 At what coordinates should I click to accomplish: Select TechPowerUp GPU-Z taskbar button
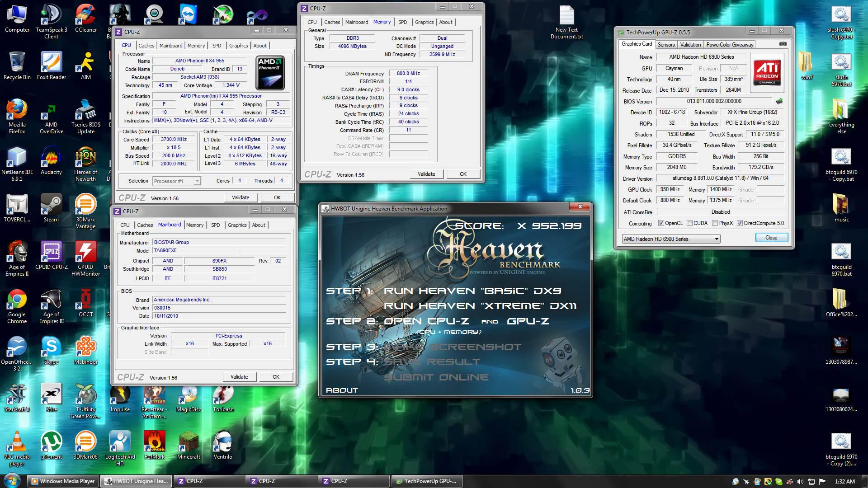point(427,481)
